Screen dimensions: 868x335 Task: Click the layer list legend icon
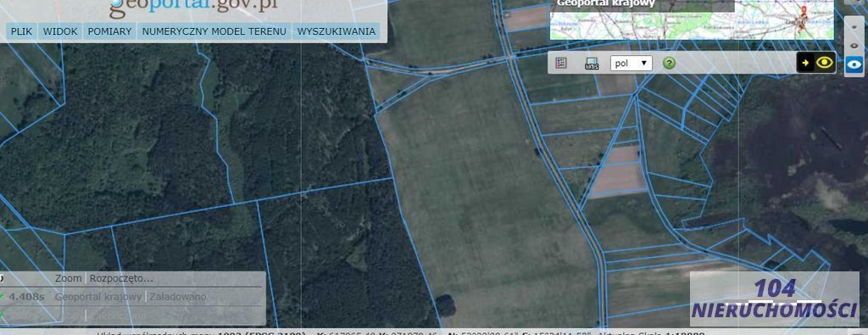[561, 63]
